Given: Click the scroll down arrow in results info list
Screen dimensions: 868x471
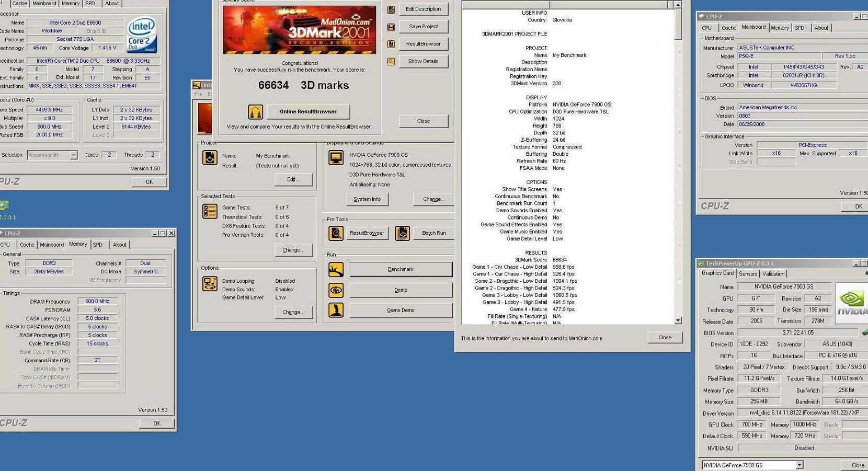Looking at the screenshot, I should pos(678,320).
